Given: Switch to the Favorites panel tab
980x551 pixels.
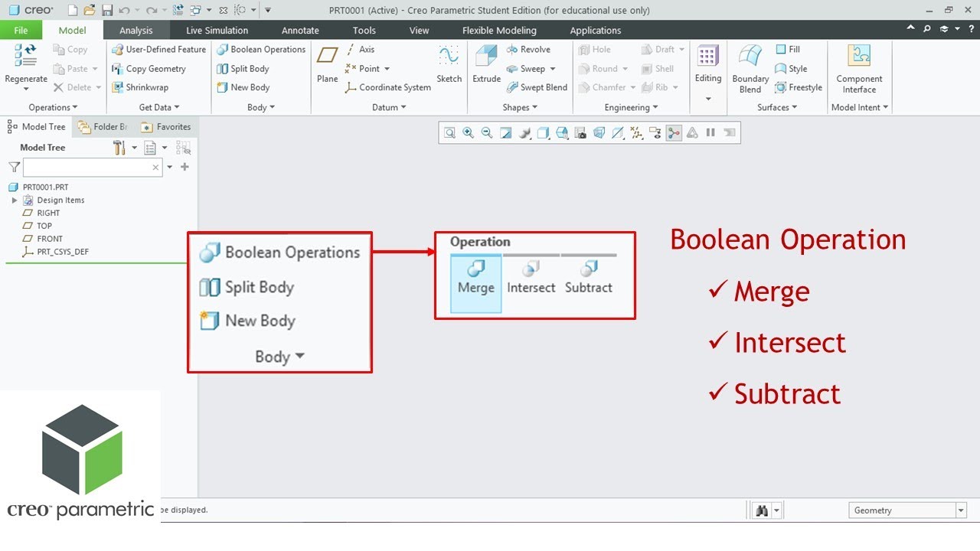Looking at the screenshot, I should [165, 127].
